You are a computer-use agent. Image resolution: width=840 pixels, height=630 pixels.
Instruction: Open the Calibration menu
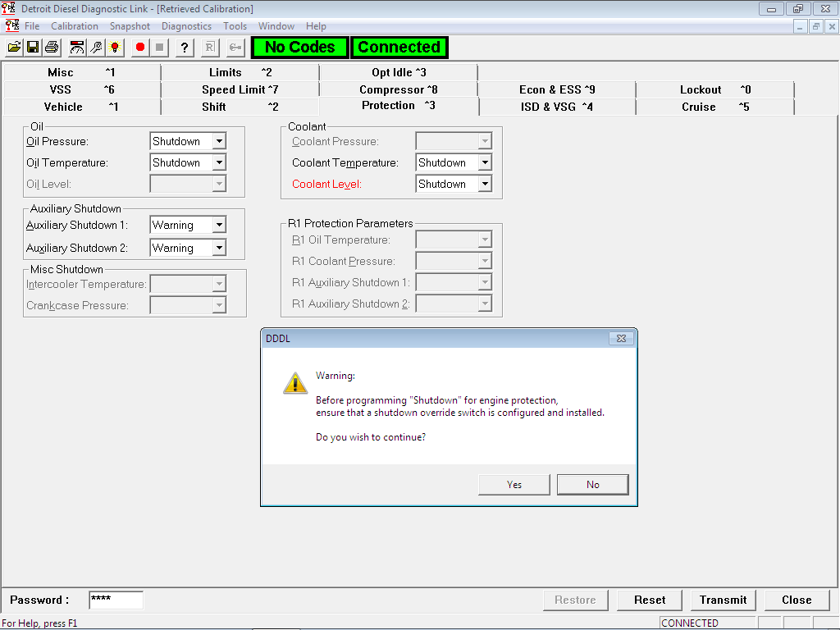[x=75, y=26]
